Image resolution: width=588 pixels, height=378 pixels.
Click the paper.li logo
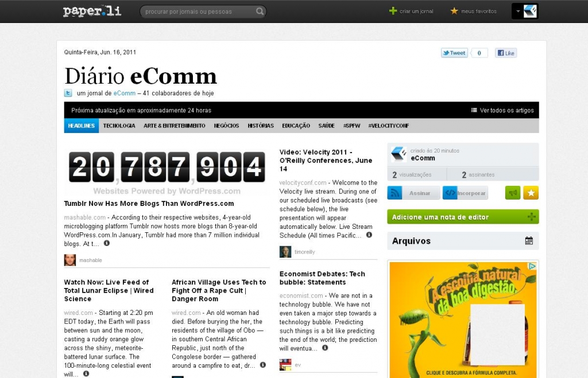point(92,11)
